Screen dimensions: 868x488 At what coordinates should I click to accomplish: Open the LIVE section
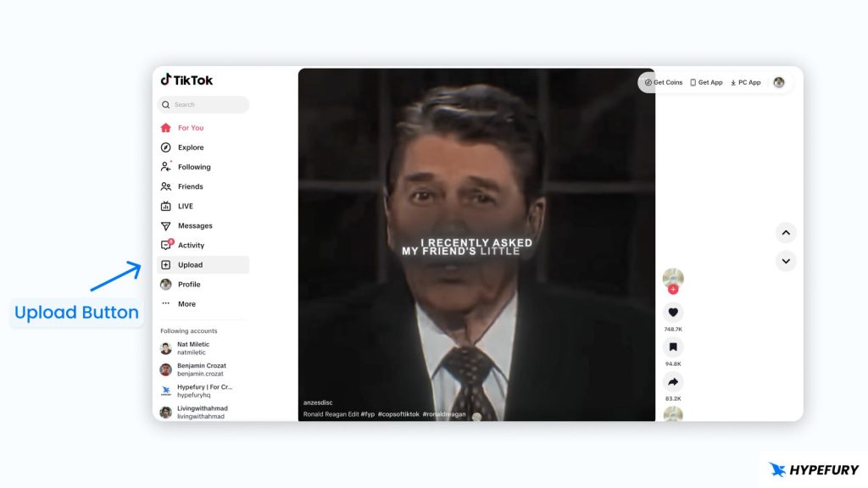[185, 206]
